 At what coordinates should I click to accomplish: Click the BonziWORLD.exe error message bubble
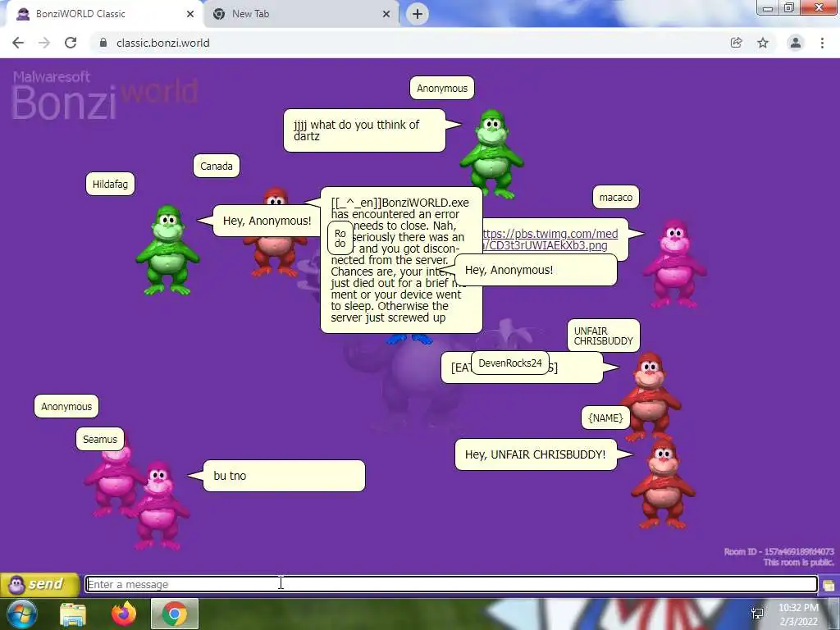click(x=401, y=260)
